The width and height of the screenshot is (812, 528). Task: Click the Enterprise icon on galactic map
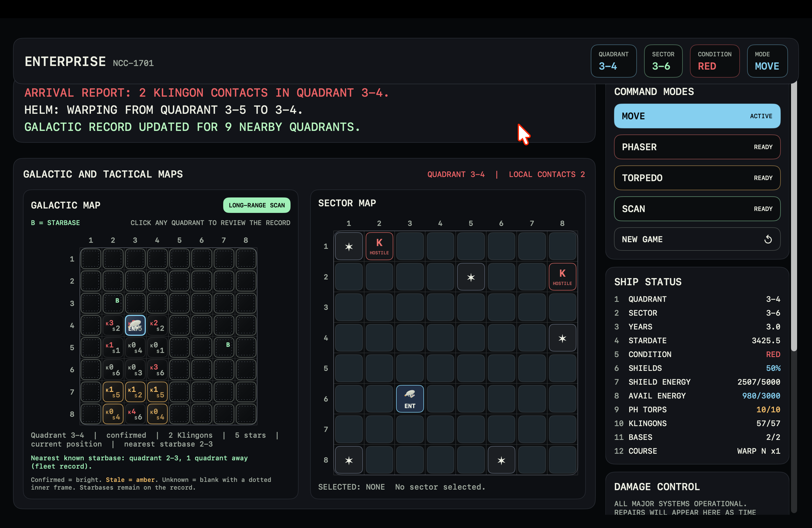(x=135, y=325)
